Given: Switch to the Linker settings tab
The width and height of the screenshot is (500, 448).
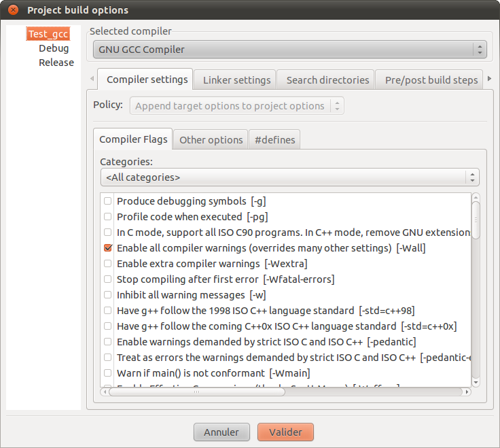Looking at the screenshot, I should pos(236,80).
